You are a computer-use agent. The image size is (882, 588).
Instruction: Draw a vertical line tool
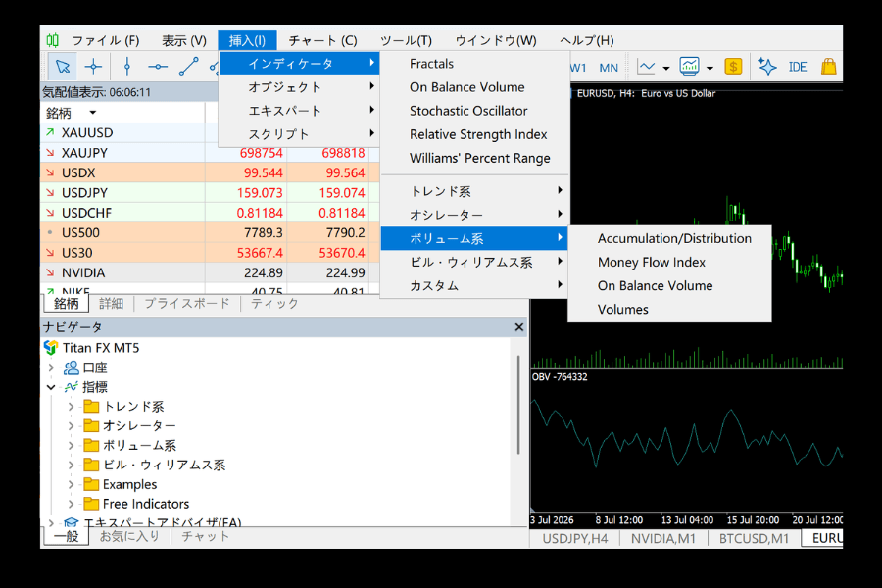[x=127, y=67]
